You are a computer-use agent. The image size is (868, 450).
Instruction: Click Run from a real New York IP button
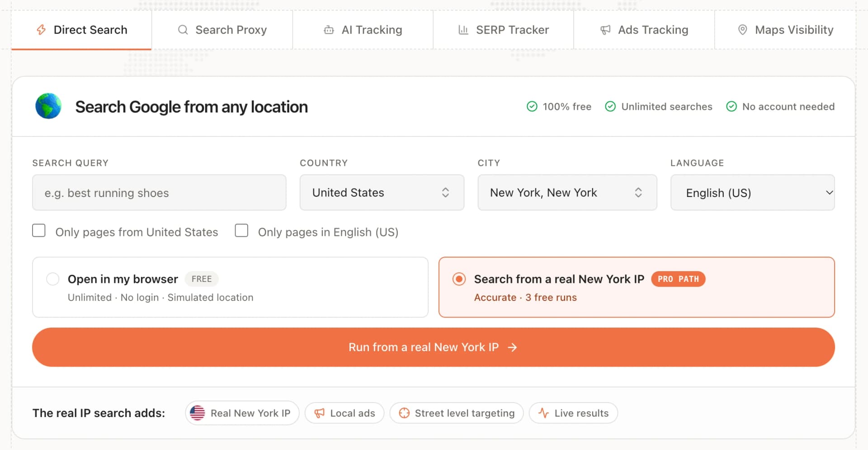click(x=434, y=347)
